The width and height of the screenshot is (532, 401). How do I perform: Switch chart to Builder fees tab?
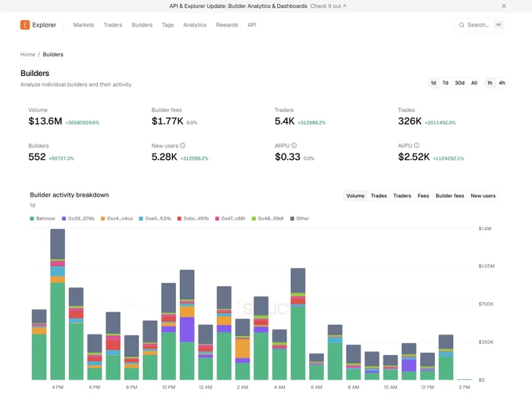tap(450, 196)
